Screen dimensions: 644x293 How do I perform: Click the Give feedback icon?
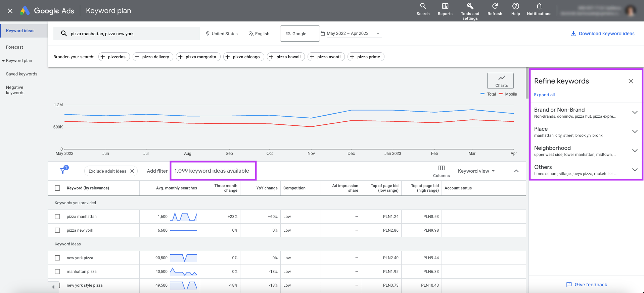569,285
